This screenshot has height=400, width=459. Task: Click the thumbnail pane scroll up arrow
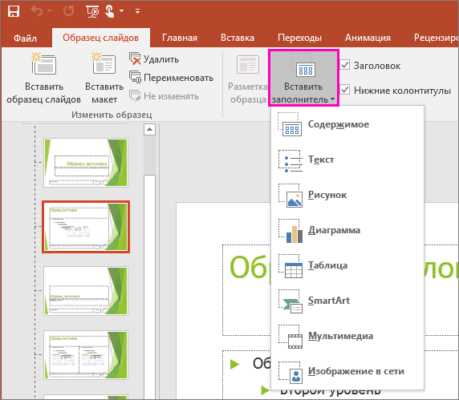tap(150, 129)
